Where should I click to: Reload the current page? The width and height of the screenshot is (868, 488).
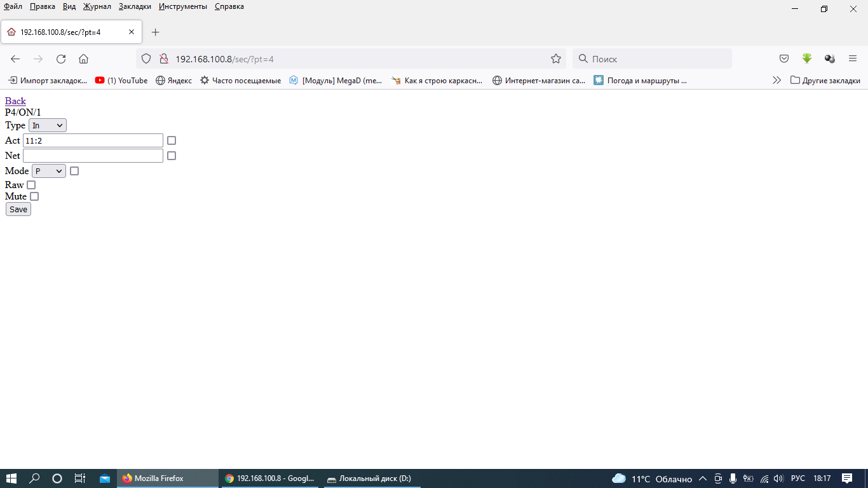(x=61, y=59)
